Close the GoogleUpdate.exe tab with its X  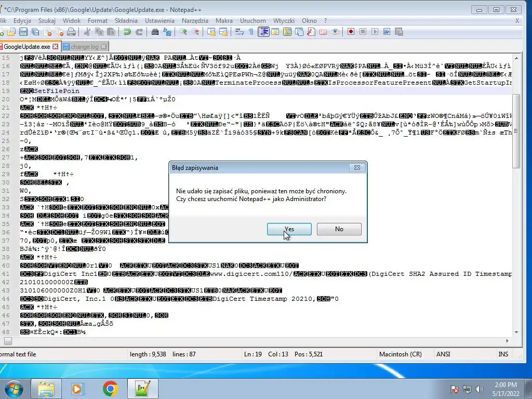click(x=55, y=46)
